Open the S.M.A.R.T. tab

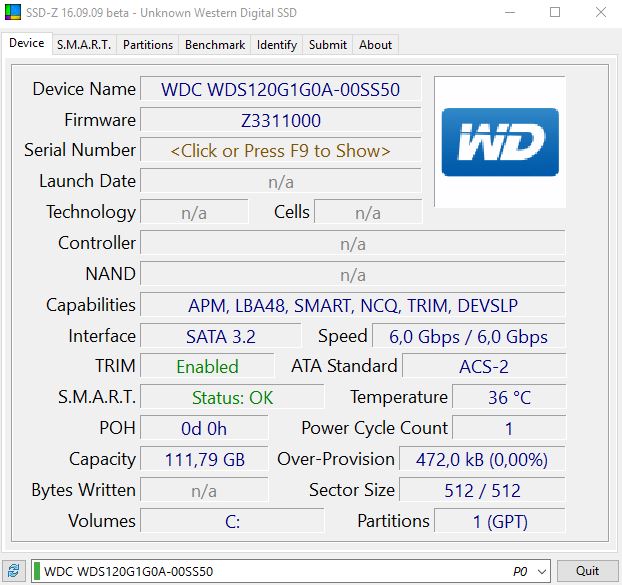point(84,45)
